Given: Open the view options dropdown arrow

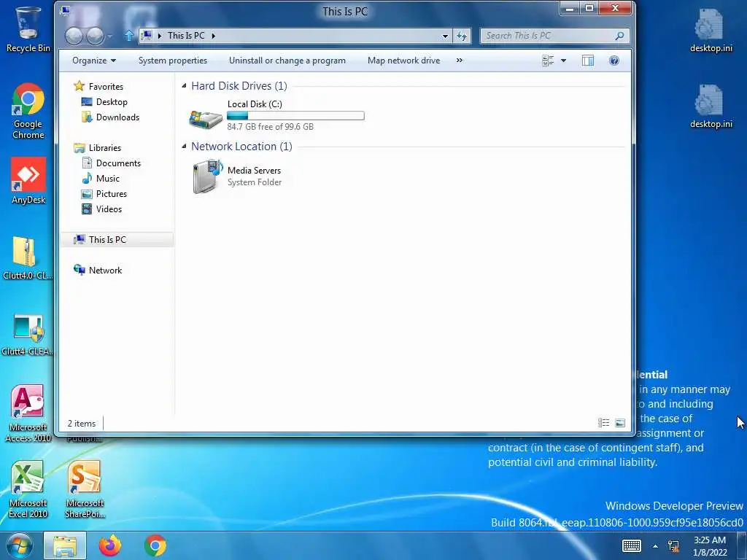Looking at the screenshot, I should [x=564, y=61].
